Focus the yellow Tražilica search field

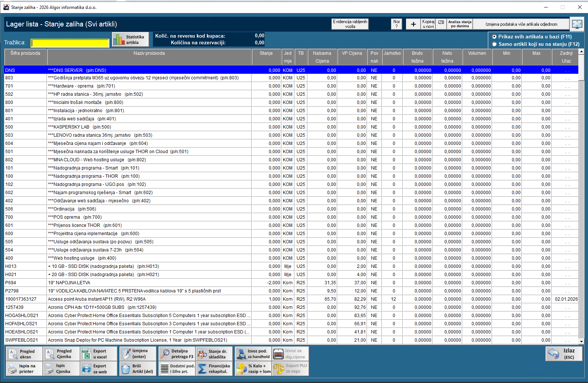pos(70,43)
